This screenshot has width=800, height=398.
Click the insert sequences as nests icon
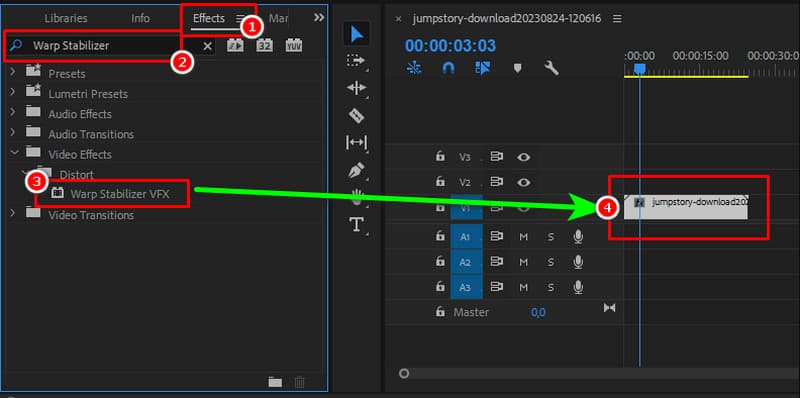[414, 68]
